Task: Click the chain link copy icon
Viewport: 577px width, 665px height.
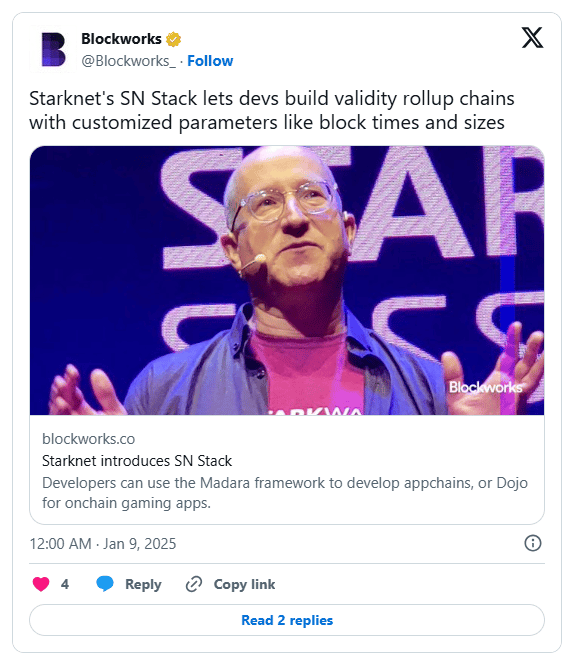Action: pyautogui.click(x=194, y=584)
